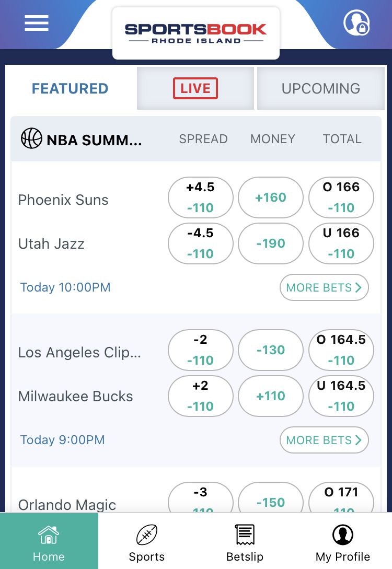Tap the Orlando Magic -150 moneyline
The image size is (392, 569).
[x=271, y=502]
